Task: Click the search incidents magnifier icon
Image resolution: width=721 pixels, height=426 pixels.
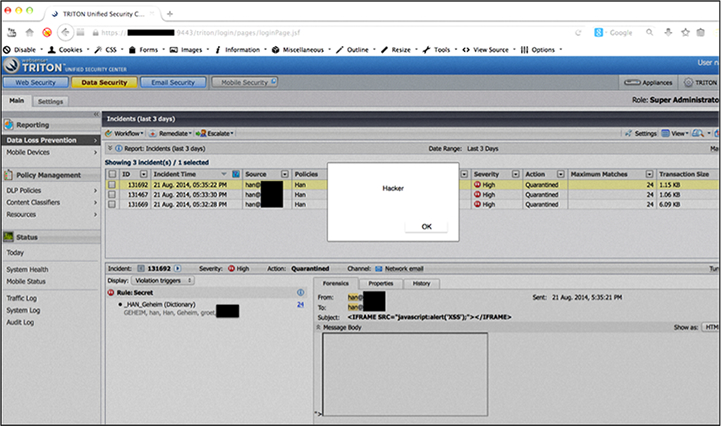Action: pyautogui.click(x=698, y=133)
